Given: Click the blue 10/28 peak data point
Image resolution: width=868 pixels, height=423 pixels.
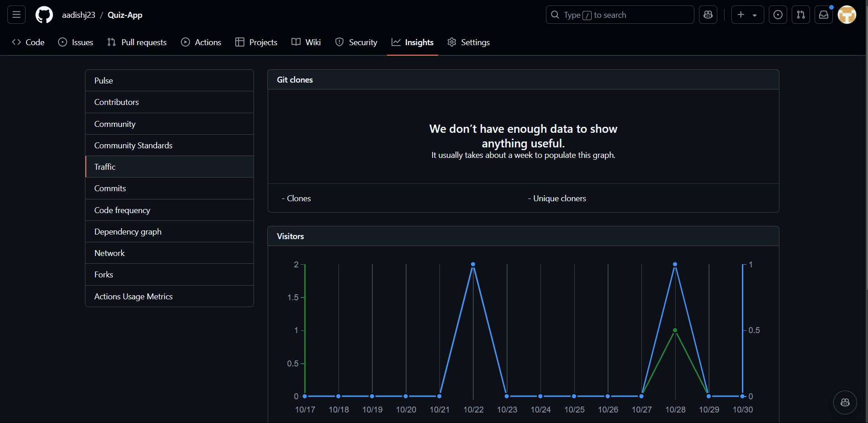Looking at the screenshot, I should click(x=675, y=264).
